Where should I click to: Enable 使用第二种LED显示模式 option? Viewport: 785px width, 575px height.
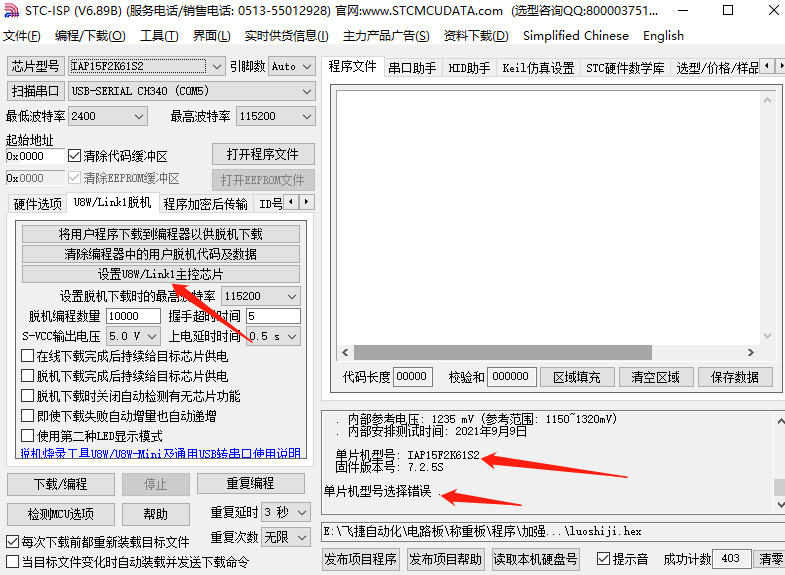pos(28,436)
